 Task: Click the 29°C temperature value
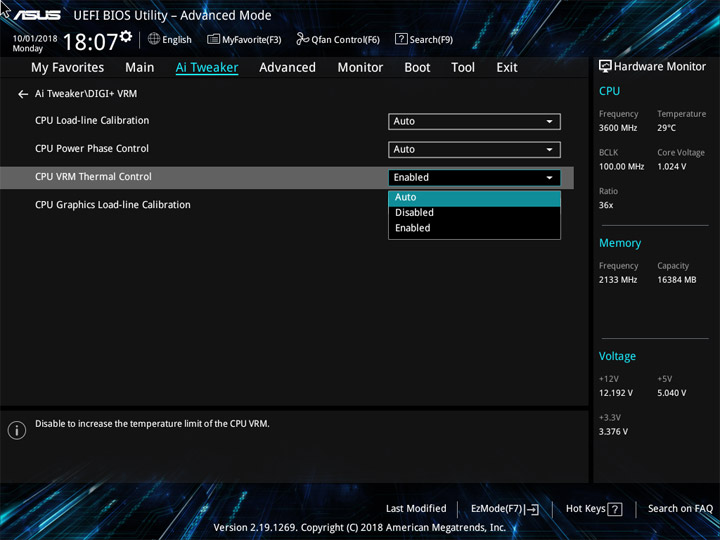click(666, 128)
